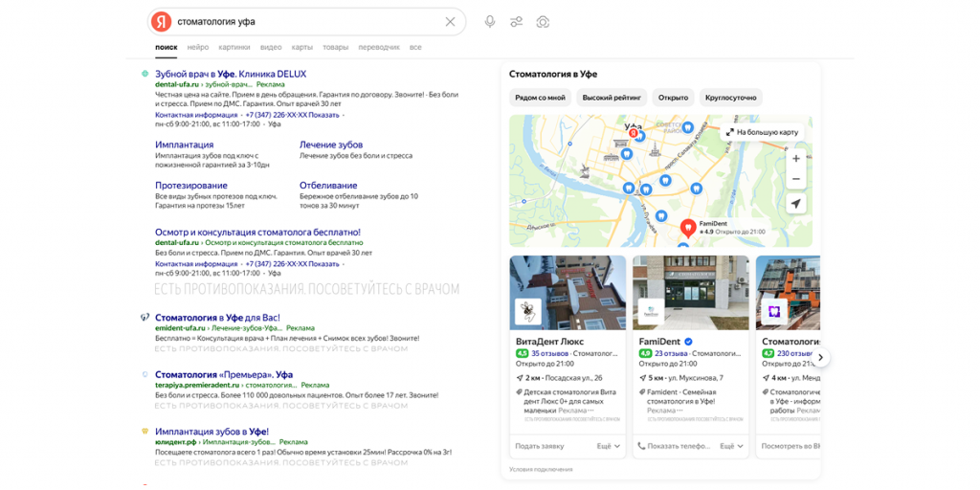Open Осмотр и консультация стоматолога бесплатно link
980x490 pixels.
pyautogui.click(x=257, y=232)
